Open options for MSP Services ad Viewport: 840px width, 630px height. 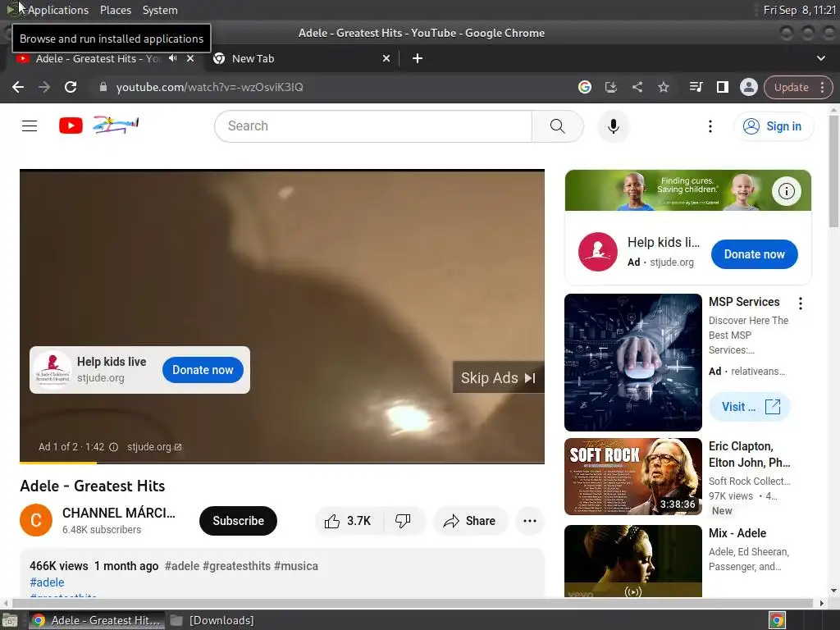801,304
